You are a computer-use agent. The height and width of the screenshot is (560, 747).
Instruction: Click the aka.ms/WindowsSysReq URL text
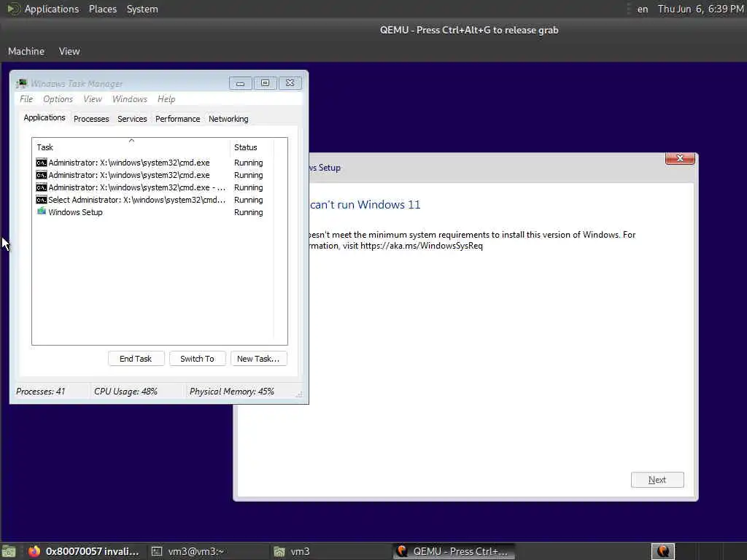(x=421, y=246)
